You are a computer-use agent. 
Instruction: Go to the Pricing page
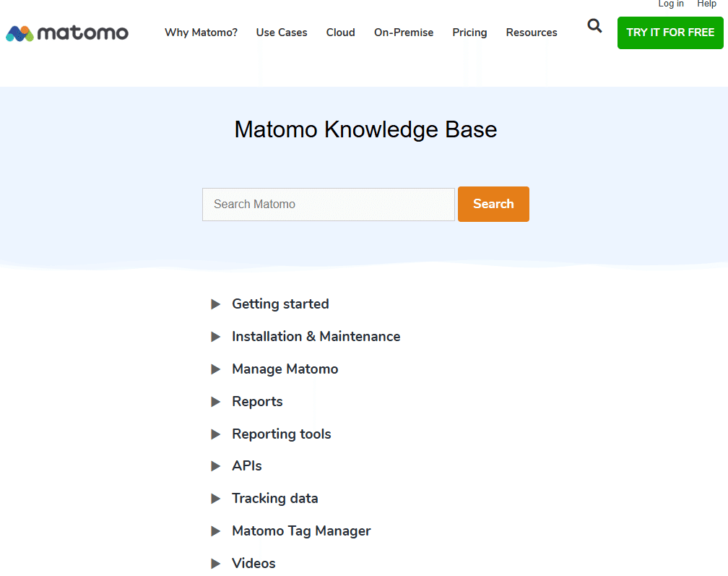(x=469, y=33)
